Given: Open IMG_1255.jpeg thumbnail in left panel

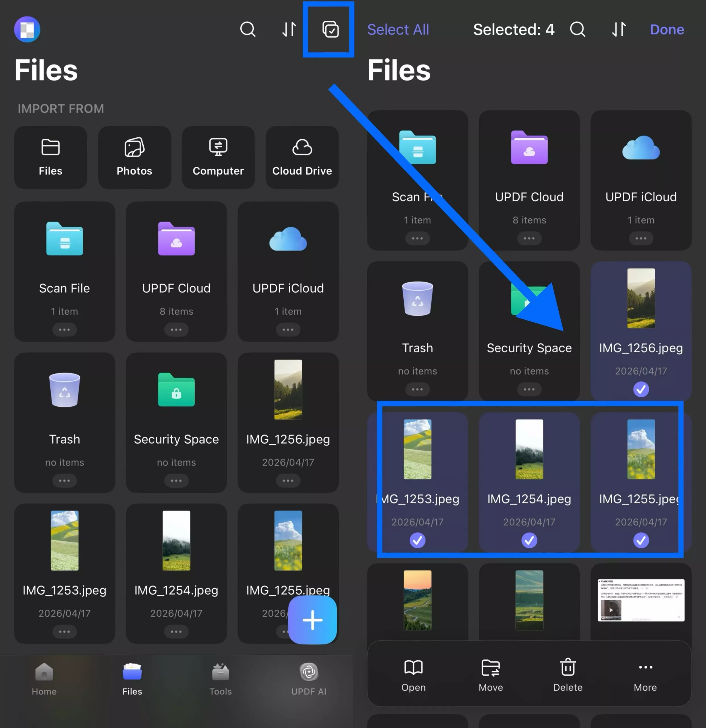Looking at the screenshot, I should pyautogui.click(x=288, y=540).
